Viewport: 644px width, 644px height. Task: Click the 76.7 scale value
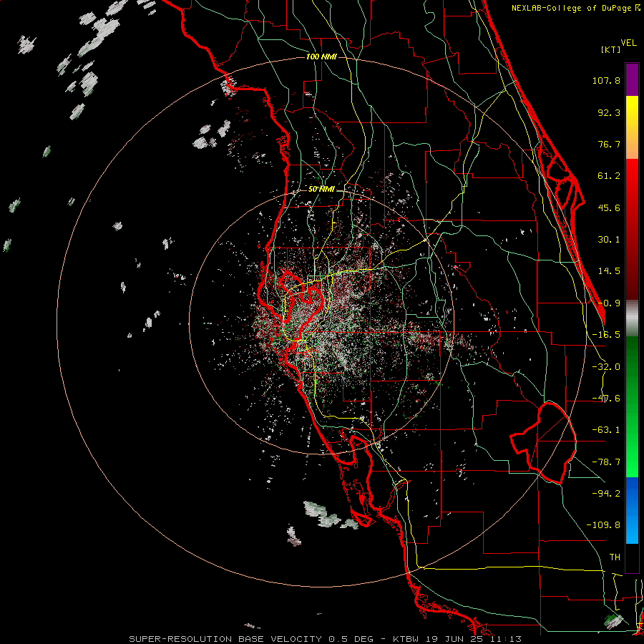point(609,144)
